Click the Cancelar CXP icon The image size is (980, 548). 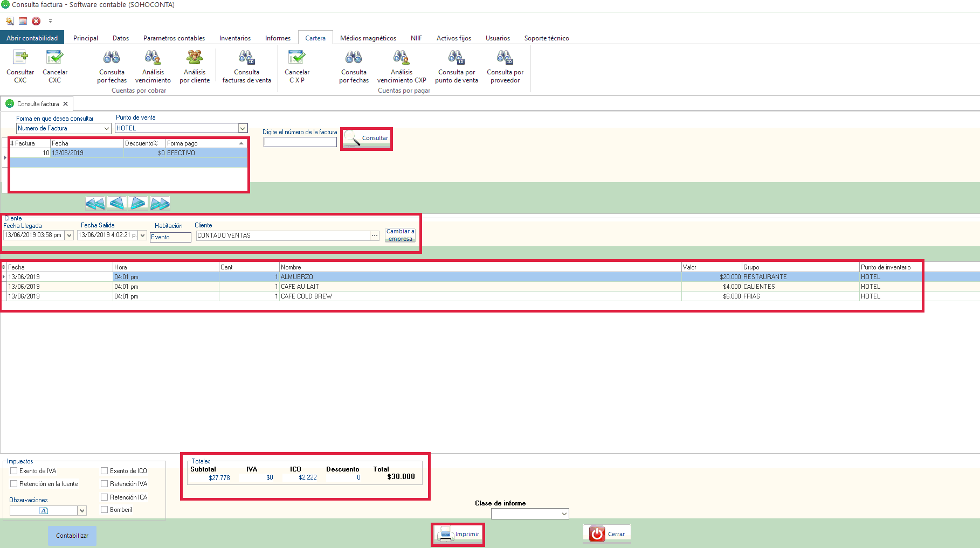click(x=296, y=66)
